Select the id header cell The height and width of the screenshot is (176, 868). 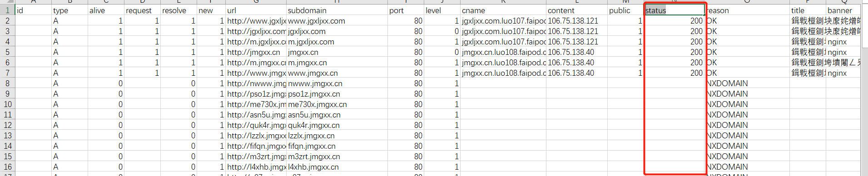[33, 10]
